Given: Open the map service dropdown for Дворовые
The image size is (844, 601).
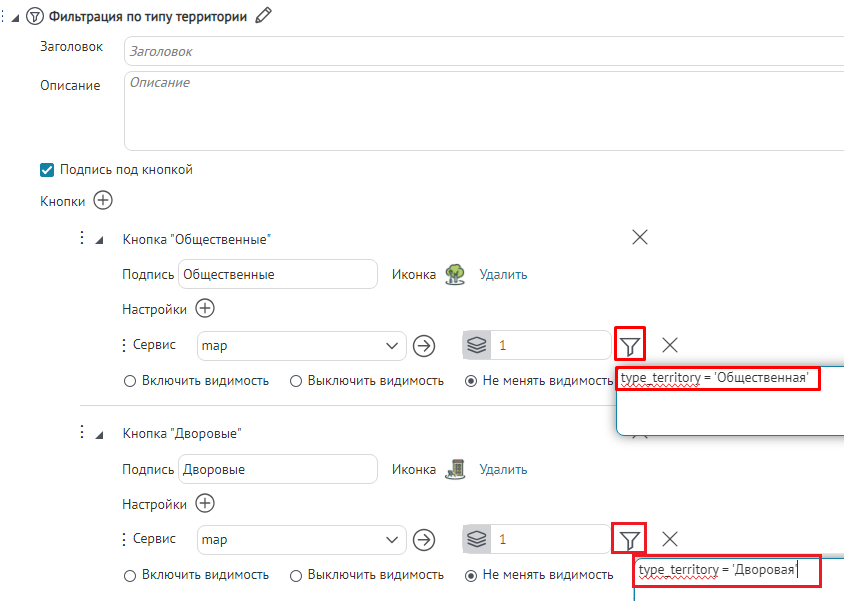Looking at the screenshot, I should point(391,540).
